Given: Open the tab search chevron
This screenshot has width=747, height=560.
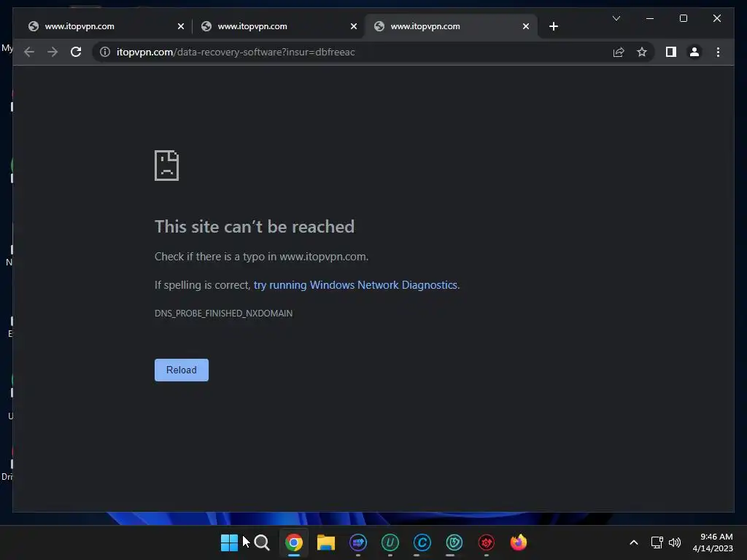Looking at the screenshot, I should point(616,18).
